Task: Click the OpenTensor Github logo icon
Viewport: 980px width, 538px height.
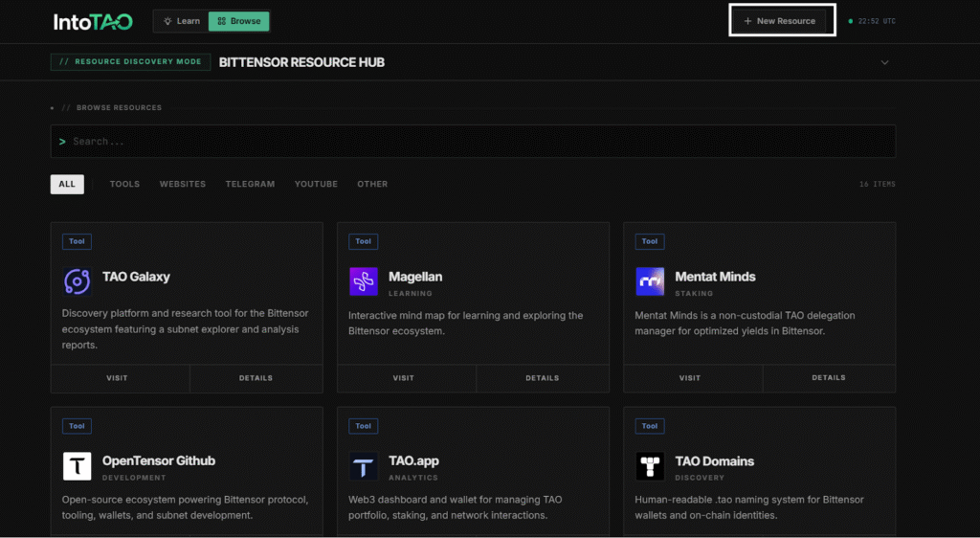Action: click(x=77, y=466)
